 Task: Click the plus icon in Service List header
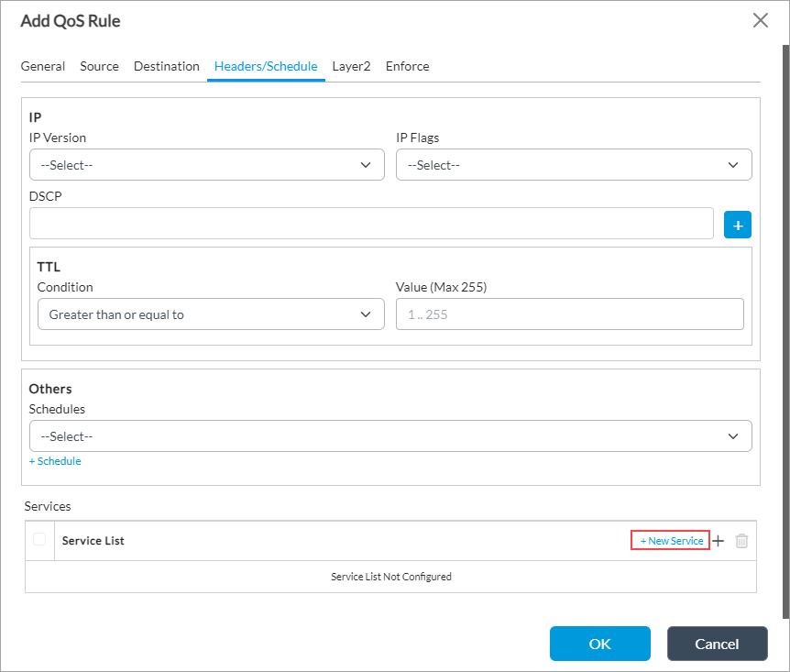[719, 541]
